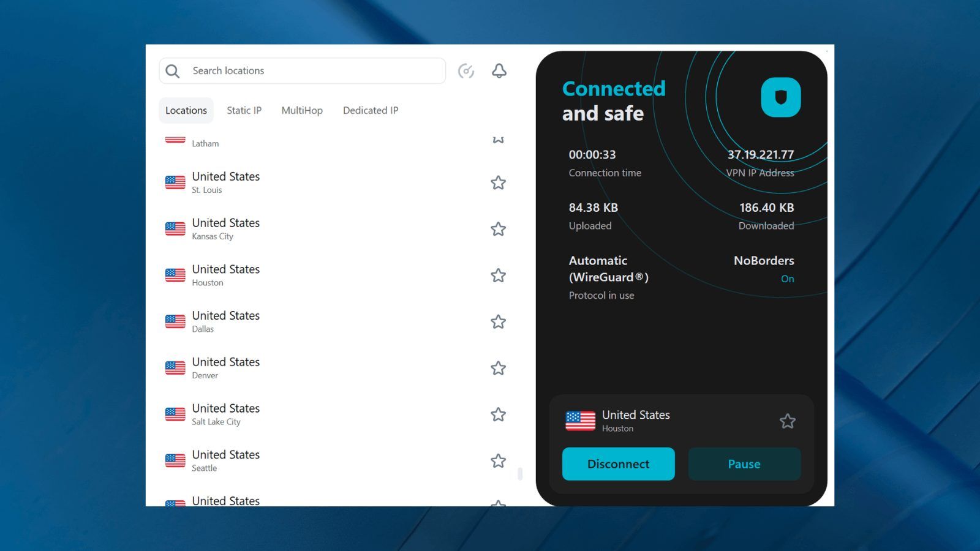Click the Pause button
The image size is (980, 551).
(x=744, y=464)
